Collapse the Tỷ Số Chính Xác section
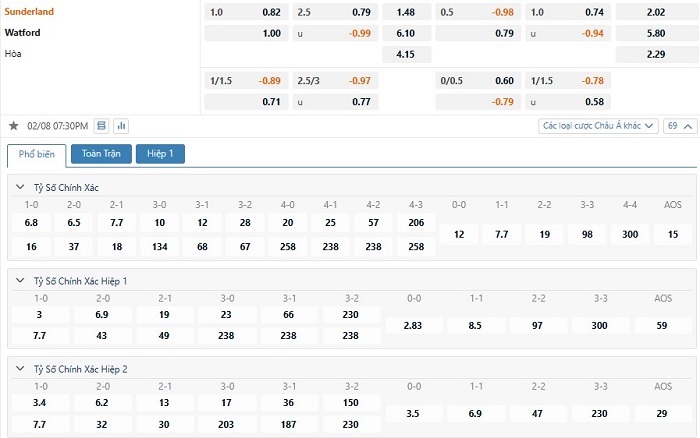 pyautogui.click(x=20, y=187)
